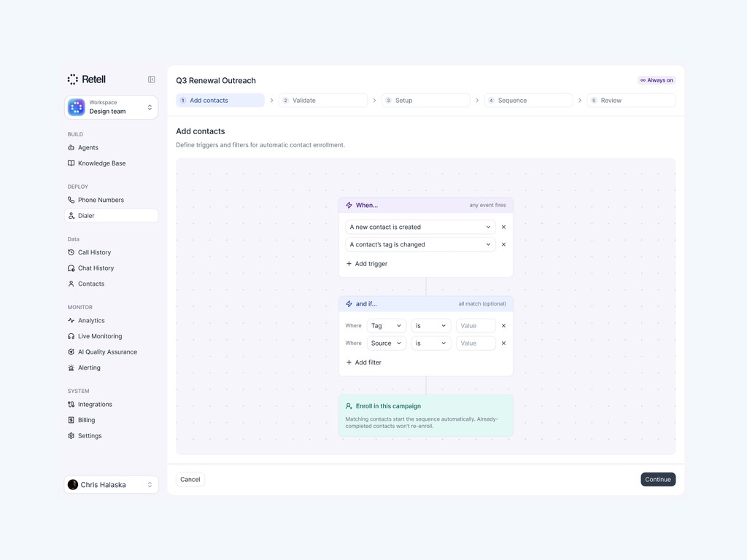Click the Contacts person icon
The width and height of the screenshot is (747, 560).
71,284
